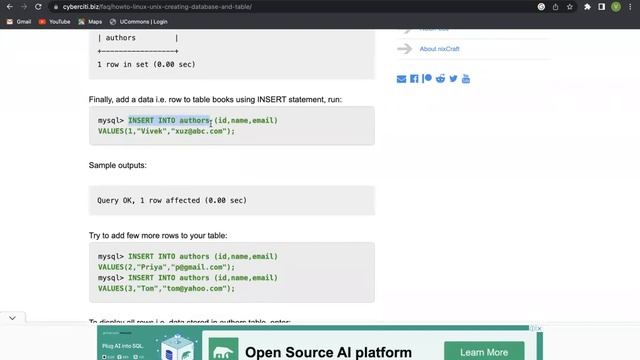Open the YouTube social icon
640x360 pixels.
click(466, 79)
